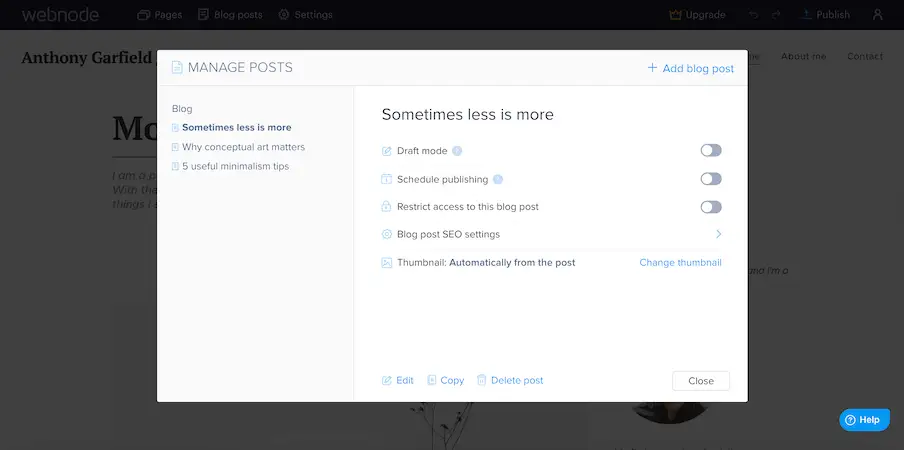This screenshot has width=904, height=450.
Task: Expand Blog post SEO settings chevron
Action: pyautogui.click(x=718, y=234)
